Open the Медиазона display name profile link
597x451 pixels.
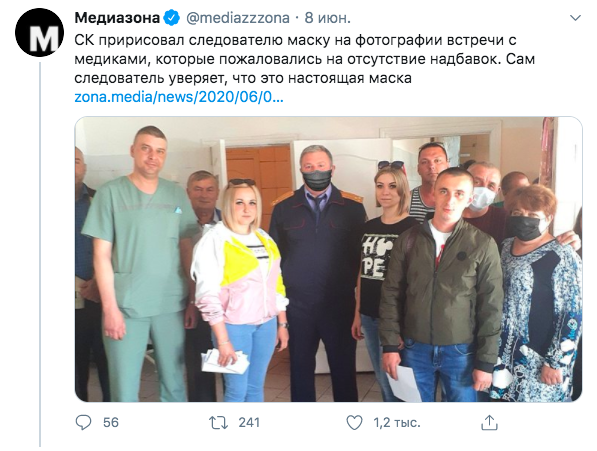(x=117, y=18)
